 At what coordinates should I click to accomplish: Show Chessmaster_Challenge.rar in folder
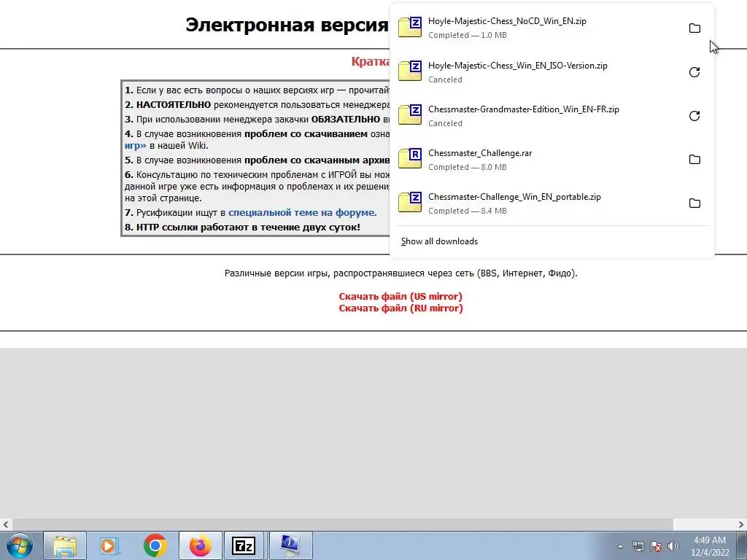pos(694,160)
